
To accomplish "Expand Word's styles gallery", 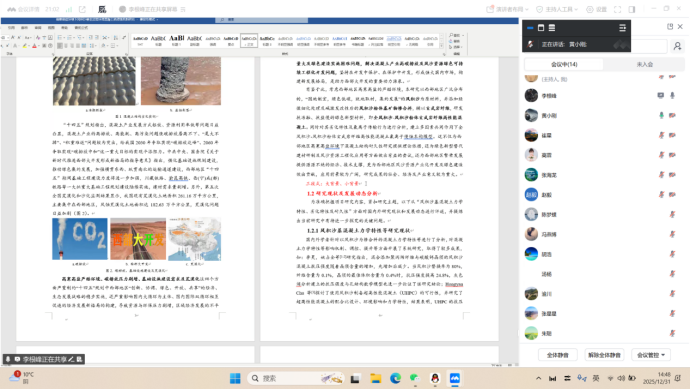I will (x=442, y=46).
